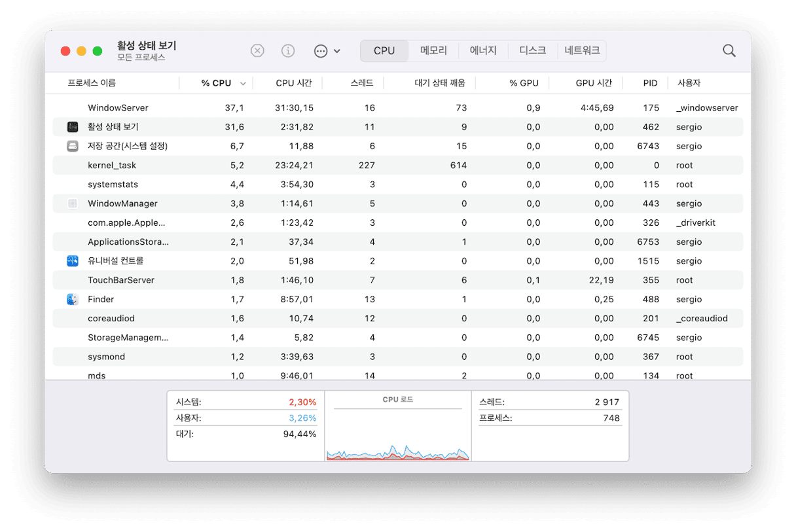Click the 스레드 total 2 917
Viewport: 796px width, 532px height.
point(607,402)
